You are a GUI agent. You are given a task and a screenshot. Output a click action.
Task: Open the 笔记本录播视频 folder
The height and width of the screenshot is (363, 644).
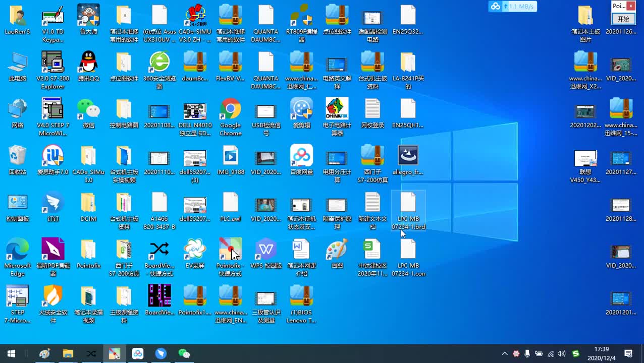[x=88, y=305]
